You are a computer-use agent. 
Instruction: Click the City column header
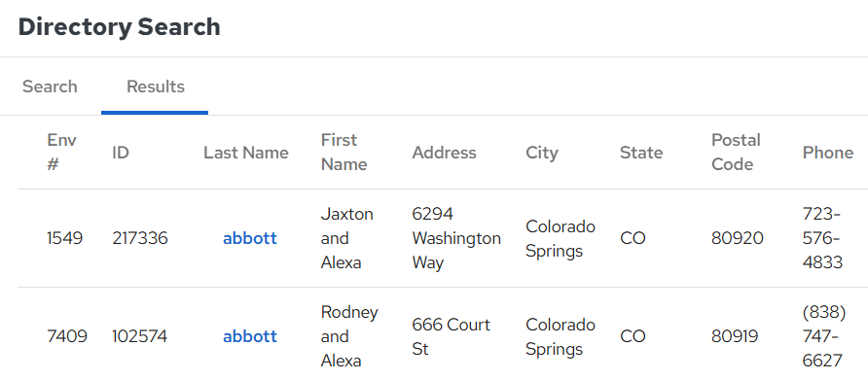542,153
